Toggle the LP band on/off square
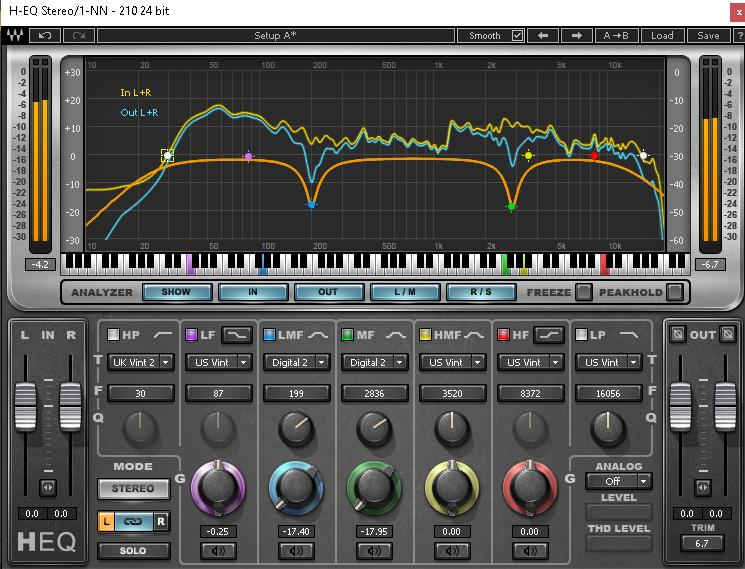Viewport: 745px width, 569px height. pos(581,335)
